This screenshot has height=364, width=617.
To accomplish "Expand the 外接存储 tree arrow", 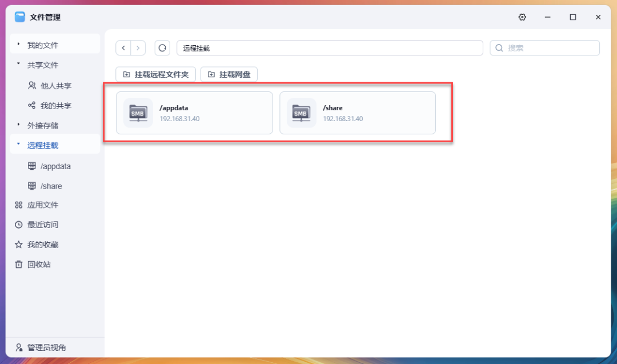I will 18,125.
